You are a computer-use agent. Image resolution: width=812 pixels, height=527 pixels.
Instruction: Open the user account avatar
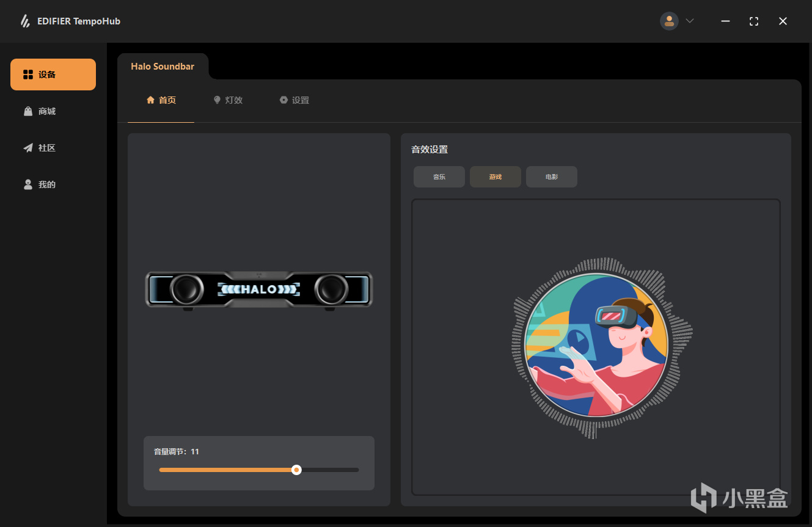pos(669,21)
